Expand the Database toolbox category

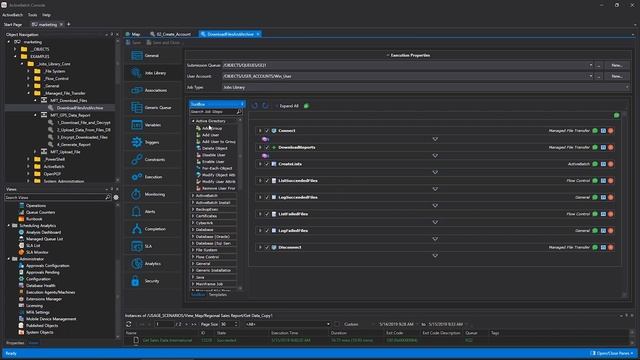click(193, 230)
